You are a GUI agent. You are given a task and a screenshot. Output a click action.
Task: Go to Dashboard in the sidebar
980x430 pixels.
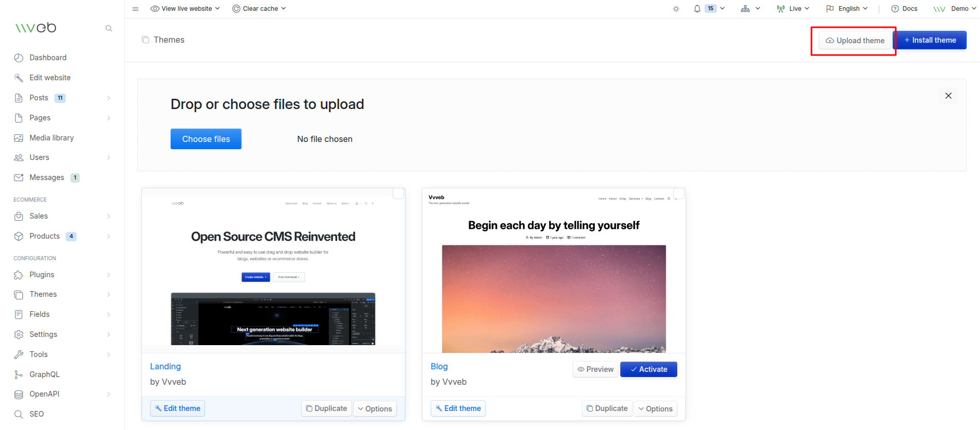click(x=48, y=58)
